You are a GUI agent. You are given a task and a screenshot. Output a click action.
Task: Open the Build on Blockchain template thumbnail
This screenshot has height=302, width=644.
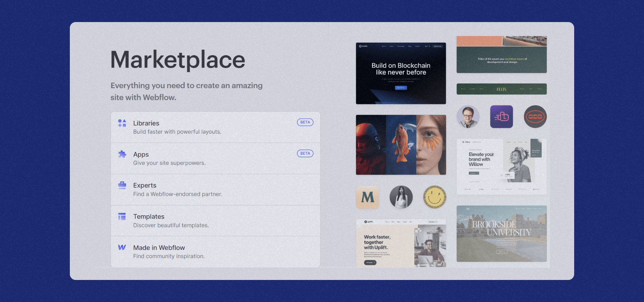click(401, 73)
